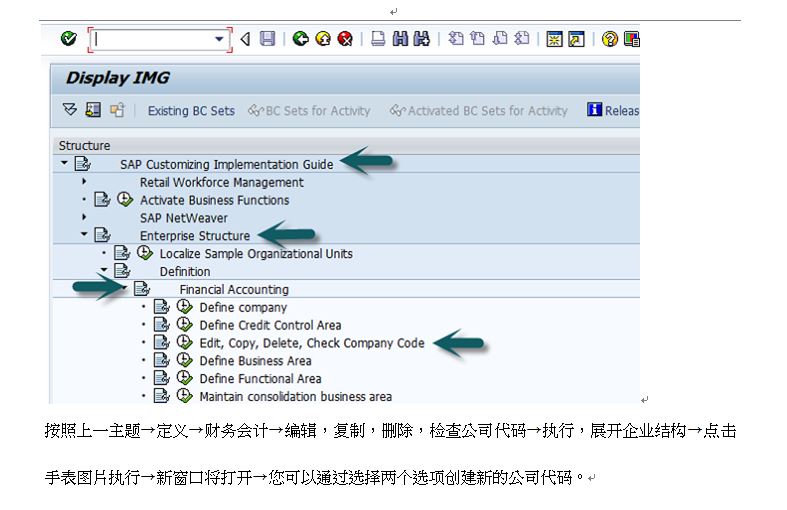787x510 pixels.
Task: Open the command field dropdown arrow
Action: pyautogui.click(x=219, y=39)
